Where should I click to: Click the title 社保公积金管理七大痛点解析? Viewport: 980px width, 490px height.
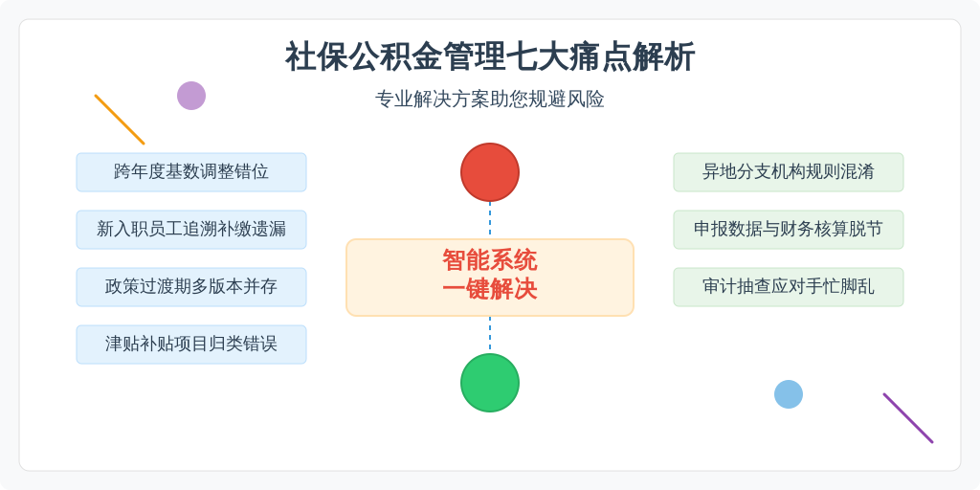490,57
